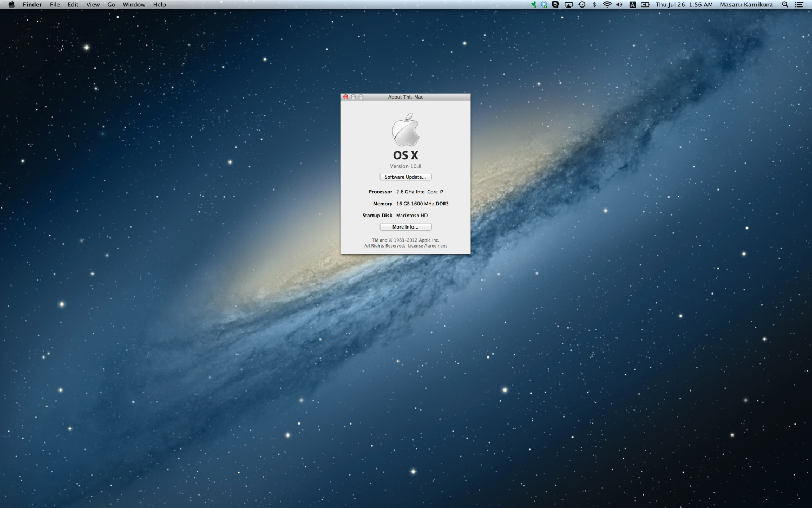Viewport: 812px width, 508px height.
Task: Open the Window menu
Action: (x=133, y=4)
